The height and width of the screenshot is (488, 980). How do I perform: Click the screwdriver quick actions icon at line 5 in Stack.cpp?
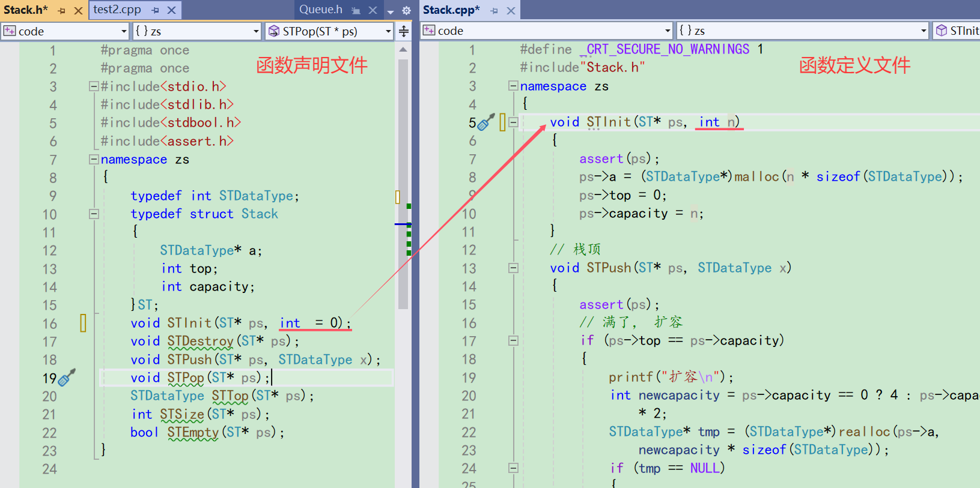point(486,122)
